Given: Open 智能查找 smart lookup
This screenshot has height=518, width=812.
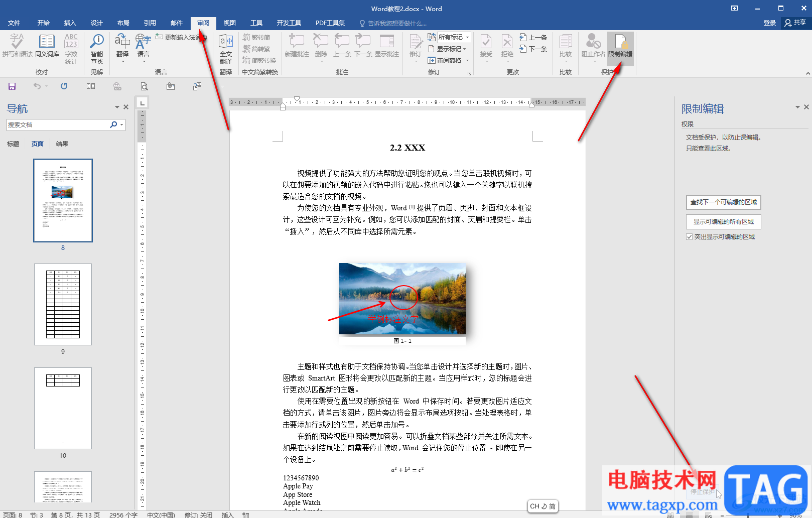Looking at the screenshot, I should click(97, 49).
